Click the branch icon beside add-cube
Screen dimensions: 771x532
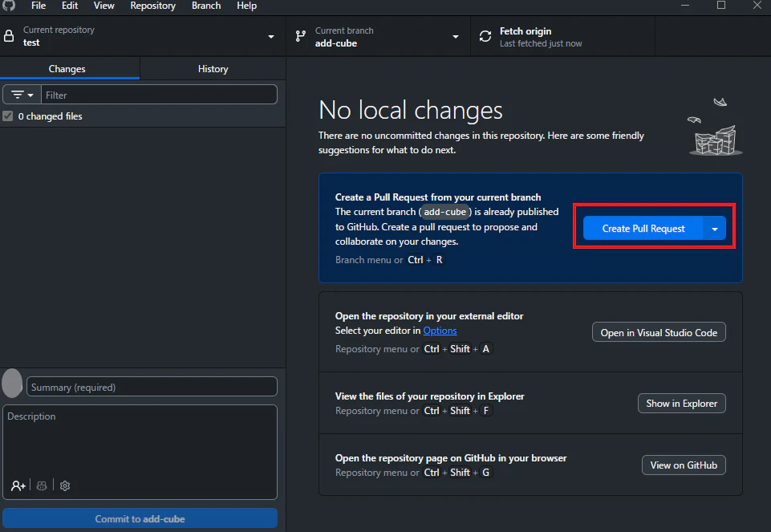tap(300, 36)
